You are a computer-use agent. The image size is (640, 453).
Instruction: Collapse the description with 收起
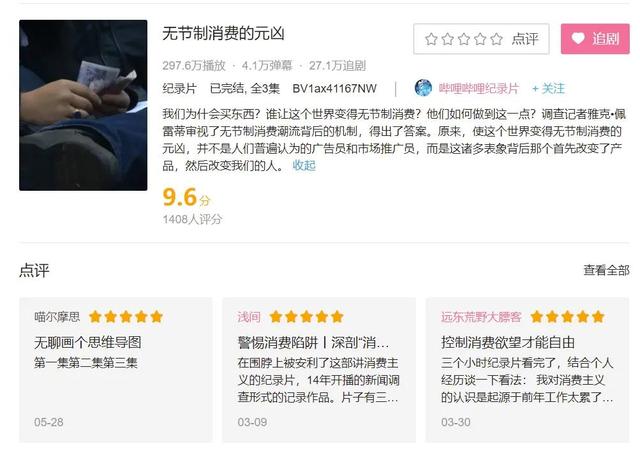coord(304,165)
